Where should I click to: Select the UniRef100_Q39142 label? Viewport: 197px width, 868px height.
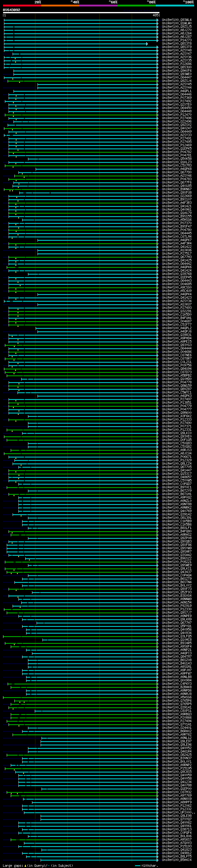pyautogui.click(x=176, y=514)
